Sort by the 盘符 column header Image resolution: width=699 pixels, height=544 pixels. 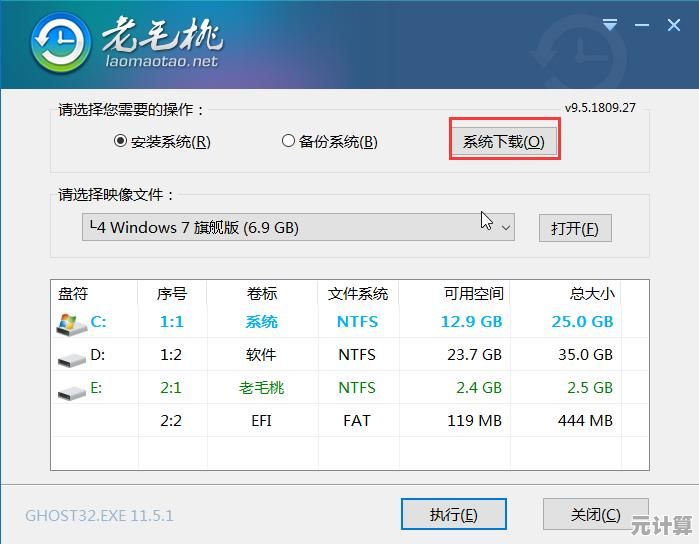pos(73,293)
